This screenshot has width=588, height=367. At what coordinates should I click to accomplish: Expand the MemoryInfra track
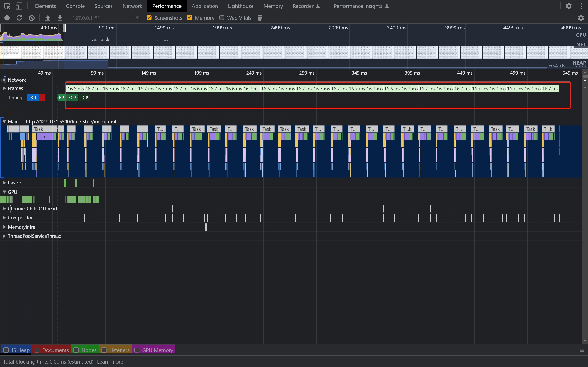coord(4,227)
